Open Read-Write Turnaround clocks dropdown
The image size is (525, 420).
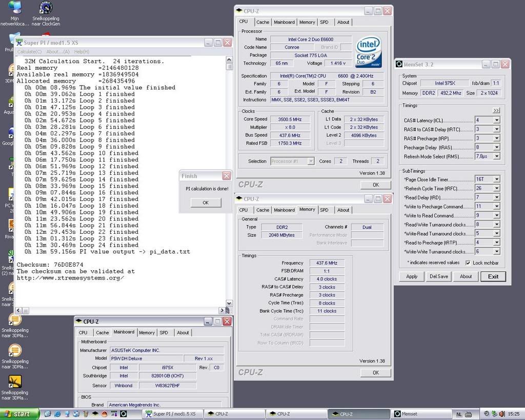click(x=496, y=225)
